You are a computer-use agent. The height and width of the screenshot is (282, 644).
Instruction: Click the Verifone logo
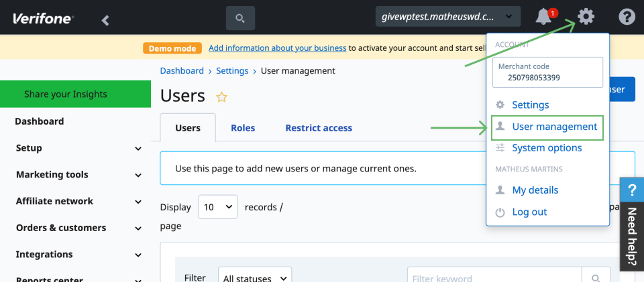44,19
